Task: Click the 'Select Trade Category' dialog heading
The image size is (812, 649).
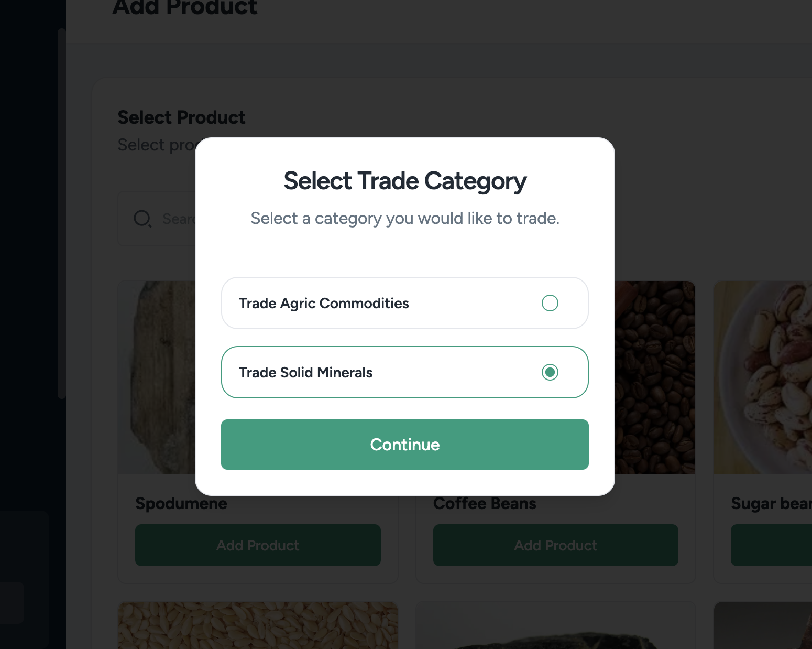Action: 405,181
